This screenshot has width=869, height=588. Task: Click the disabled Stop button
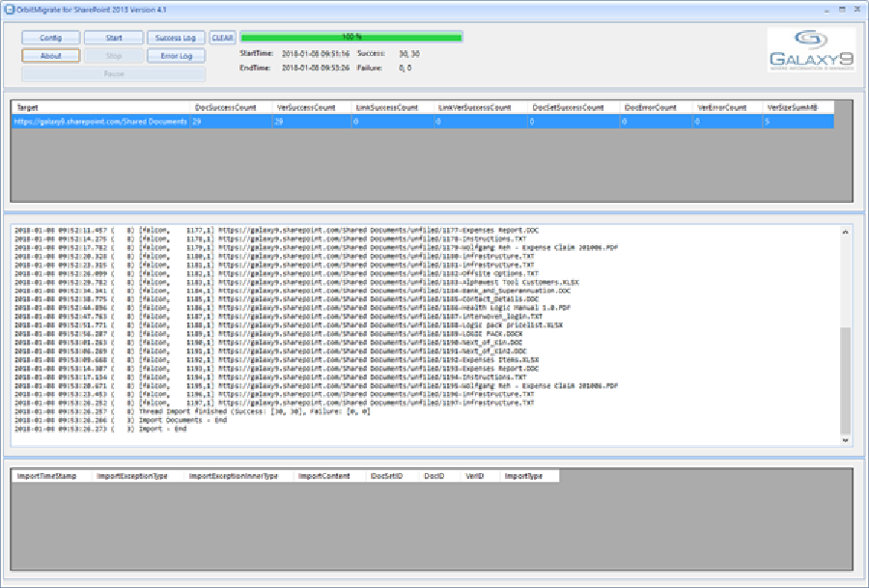114,56
